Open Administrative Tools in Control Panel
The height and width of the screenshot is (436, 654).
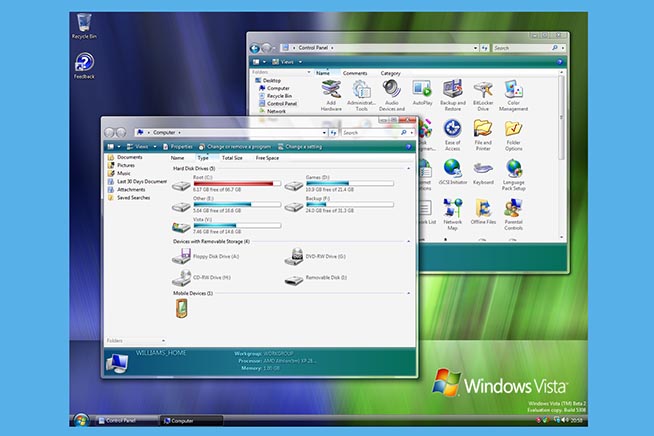pos(361,95)
